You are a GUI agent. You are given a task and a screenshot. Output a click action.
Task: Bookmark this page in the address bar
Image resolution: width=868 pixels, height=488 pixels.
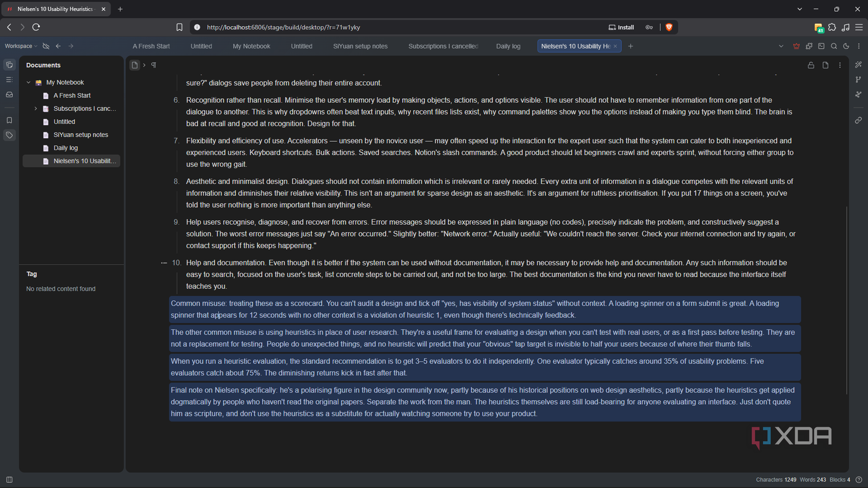tap(179, 27)
